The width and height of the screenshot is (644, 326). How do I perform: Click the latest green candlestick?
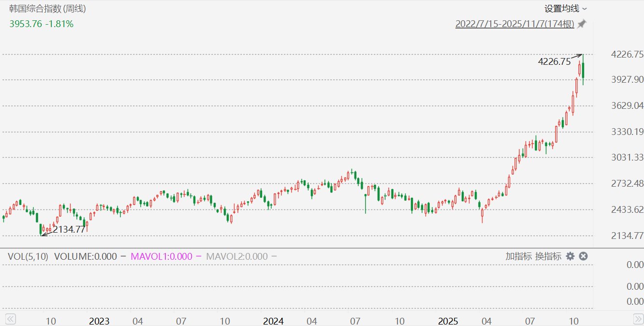click(584, 70)
